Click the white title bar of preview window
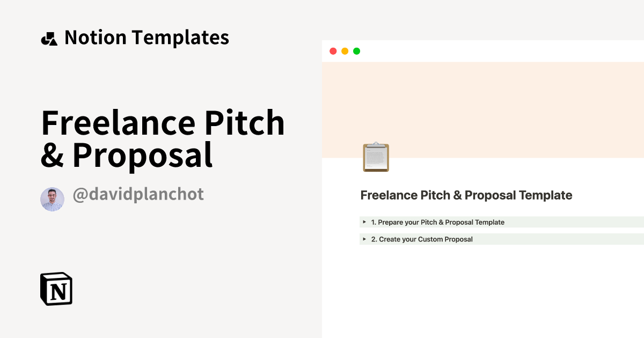The width and height of the screenshot is (644, 338). [483, 51]
